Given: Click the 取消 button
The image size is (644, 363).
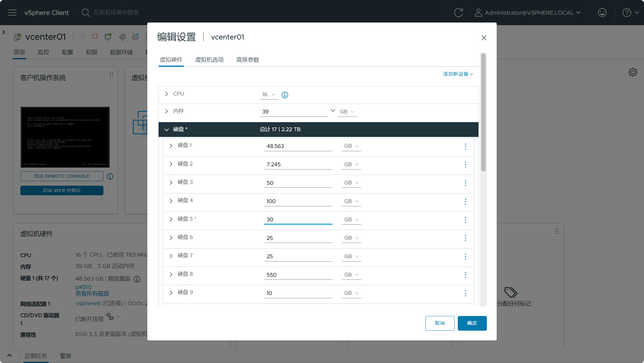Looking at the screenshot, I should (x=440, y=323).
